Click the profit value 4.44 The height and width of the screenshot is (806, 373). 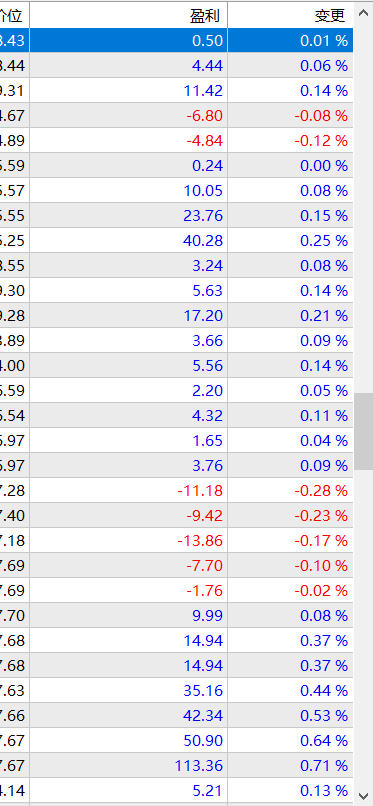click(x=208, y=66)
